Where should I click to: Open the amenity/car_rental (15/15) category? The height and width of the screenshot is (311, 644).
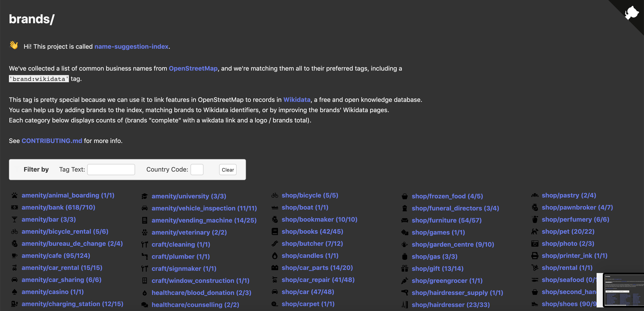coord(62,268)
